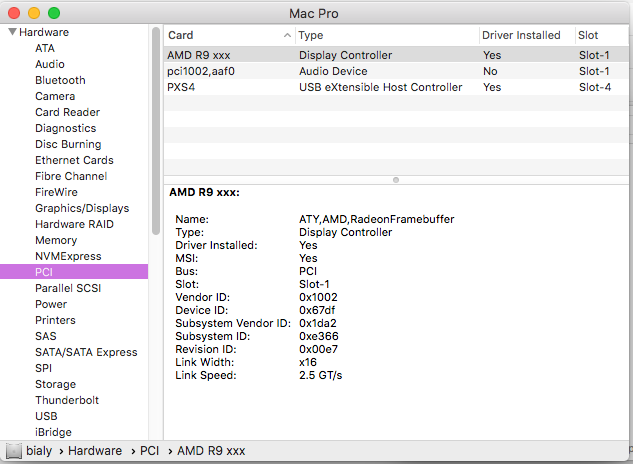Open the Bluetooth section
Viewport: 633px width, 464px height.
tap(60, 80)
